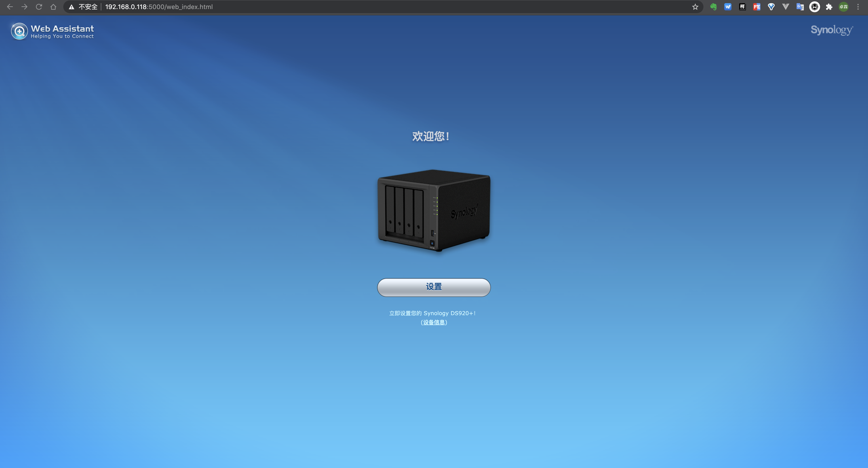The height and width of the screenshot is (468, 868).
Task: Click the 立即设置您的 Synology DS920+ text
Action: (x=433, y=313)
